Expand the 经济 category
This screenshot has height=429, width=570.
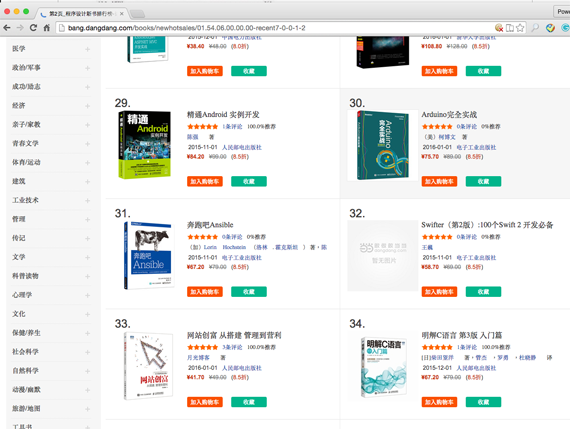87,106
